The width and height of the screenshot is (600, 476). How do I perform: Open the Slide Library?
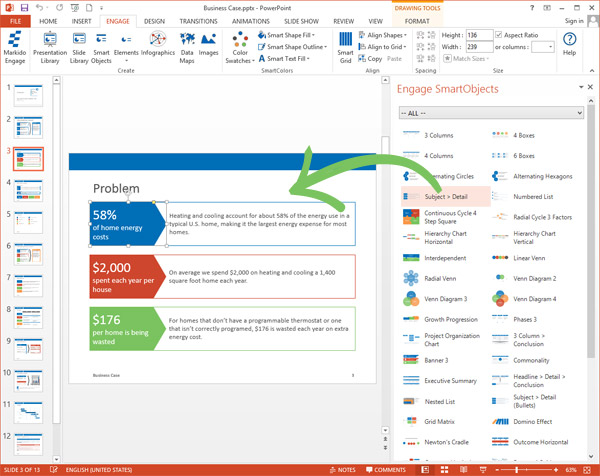[79, 44]
